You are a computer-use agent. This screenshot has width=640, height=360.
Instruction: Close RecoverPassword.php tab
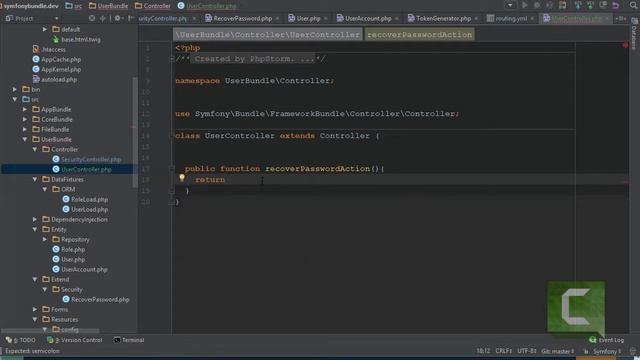click(x=277, y=19)
